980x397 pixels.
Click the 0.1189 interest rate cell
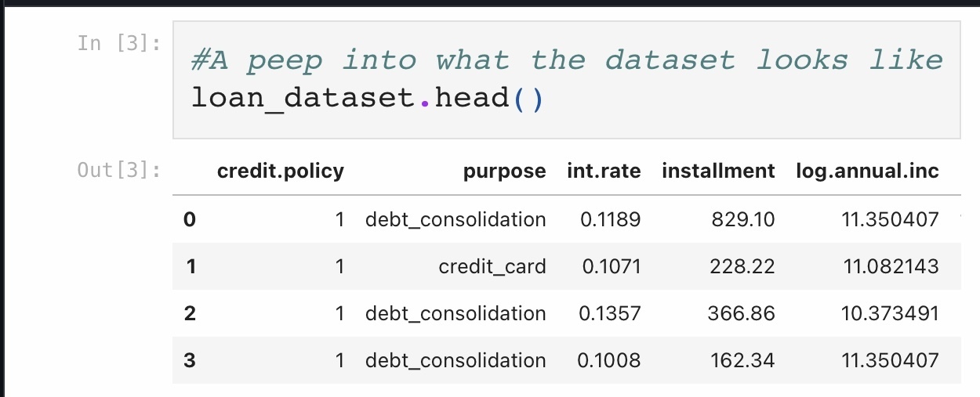pos(611,220)
